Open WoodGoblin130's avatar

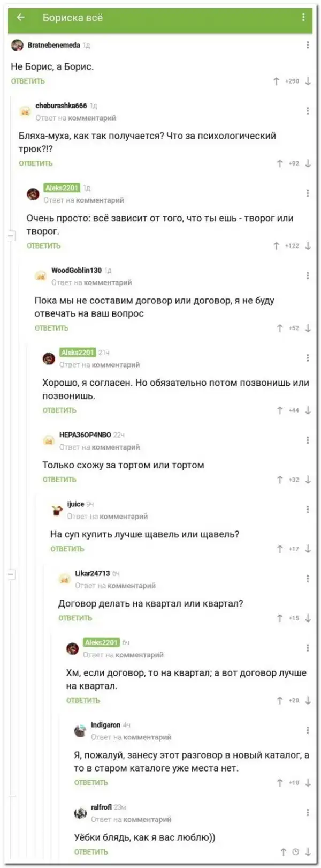pos(41,275)
